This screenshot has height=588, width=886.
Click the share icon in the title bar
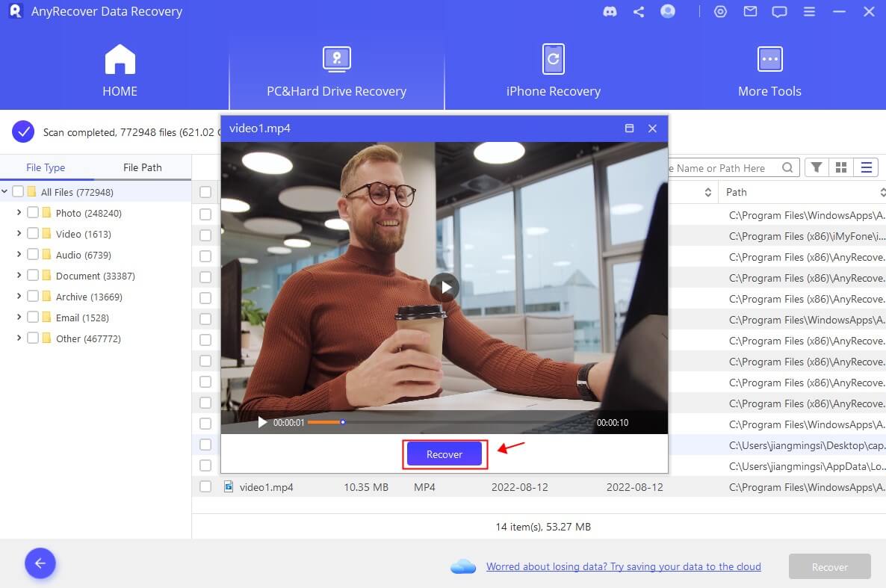[x=638, y=11]
